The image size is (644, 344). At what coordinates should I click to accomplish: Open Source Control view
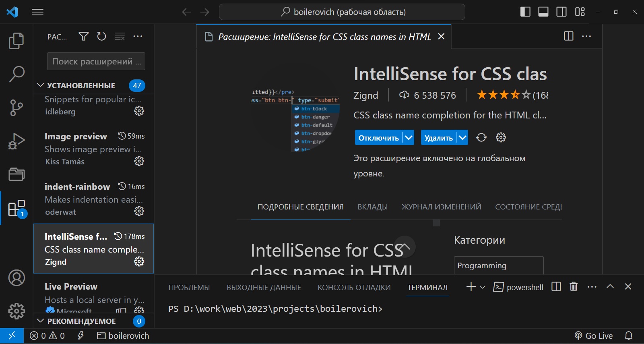click(17, 108)
